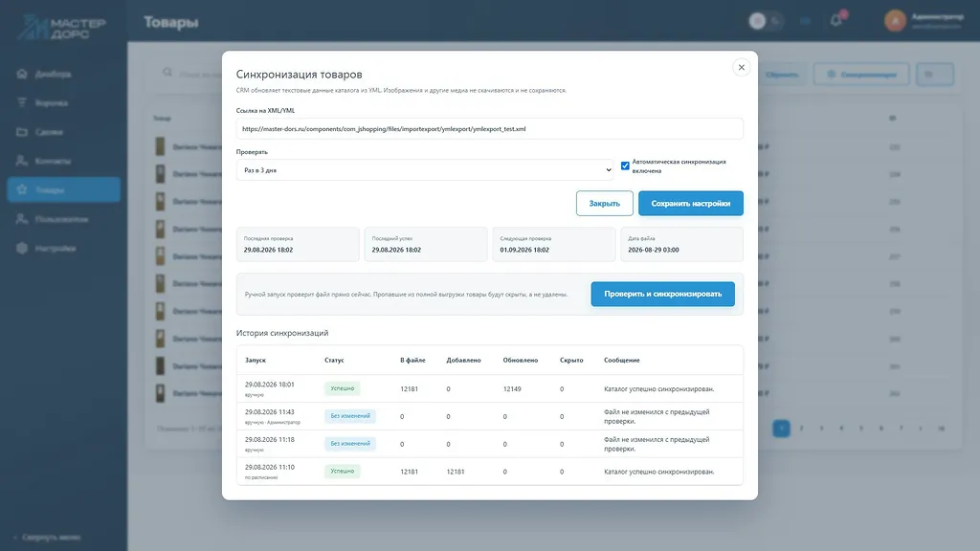Screen dimensions: 980x551
Task: Click the 'Обновлено' column header
Action: [x=521, y=361]
